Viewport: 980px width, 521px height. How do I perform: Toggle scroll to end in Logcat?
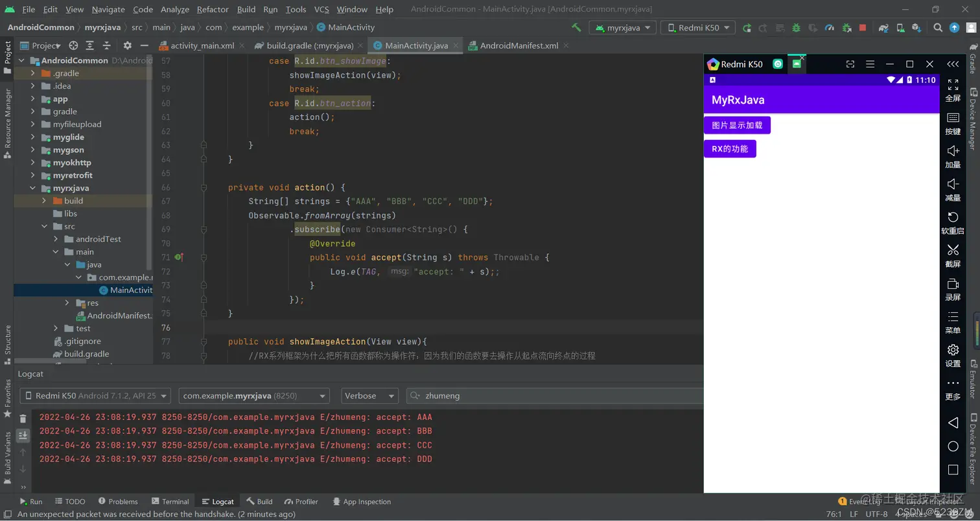click(x=23, y=435)
